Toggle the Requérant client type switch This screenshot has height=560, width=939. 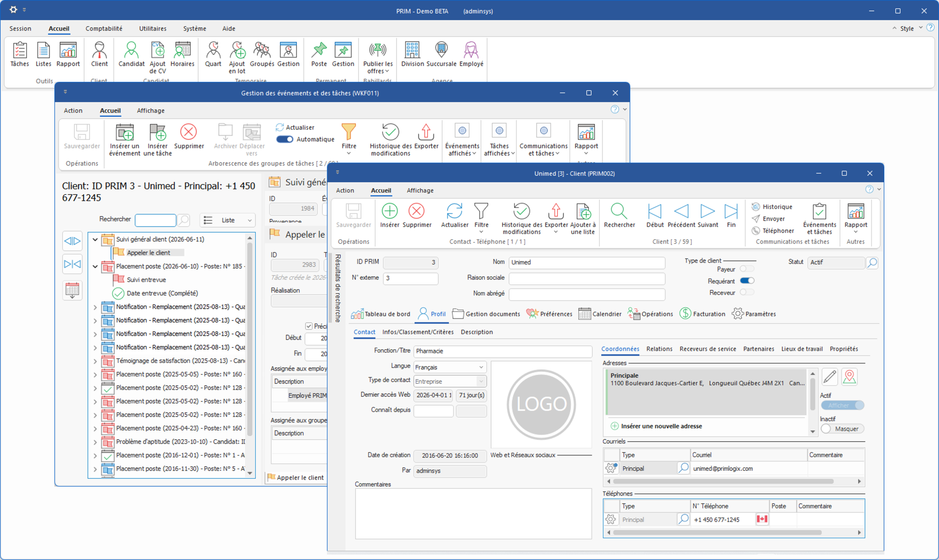pos(746,281)
